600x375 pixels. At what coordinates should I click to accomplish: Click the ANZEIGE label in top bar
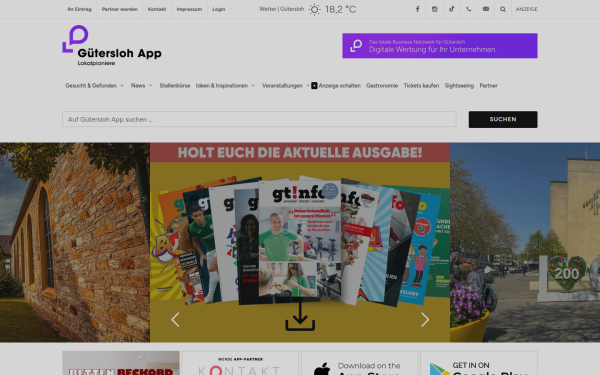pyautogui.click(x=527, y=9)
